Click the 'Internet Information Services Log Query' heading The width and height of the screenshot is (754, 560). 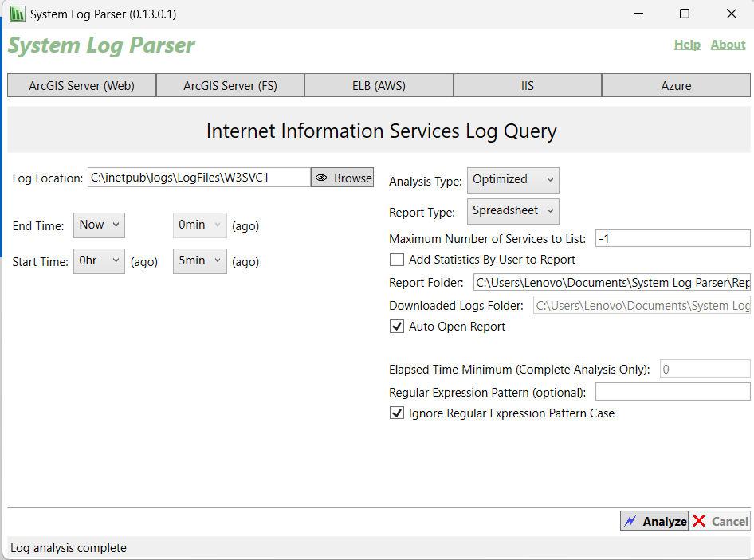[381, 131]
